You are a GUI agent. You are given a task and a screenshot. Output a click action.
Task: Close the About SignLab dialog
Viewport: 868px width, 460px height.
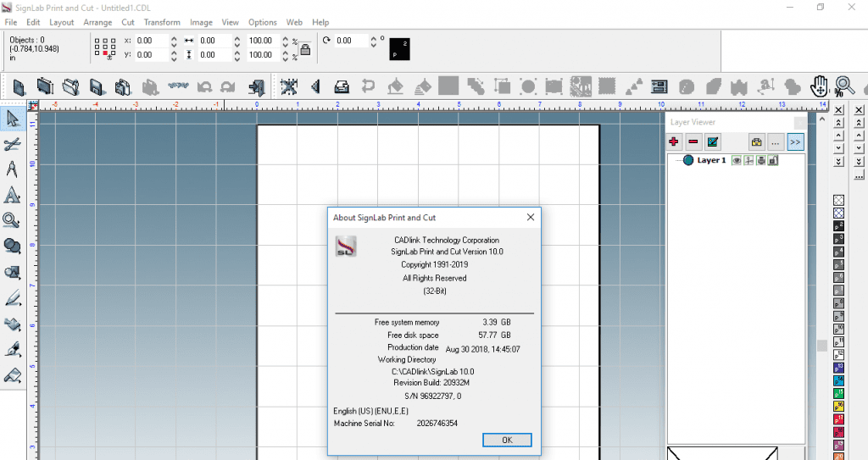click(x=531, y=217)
